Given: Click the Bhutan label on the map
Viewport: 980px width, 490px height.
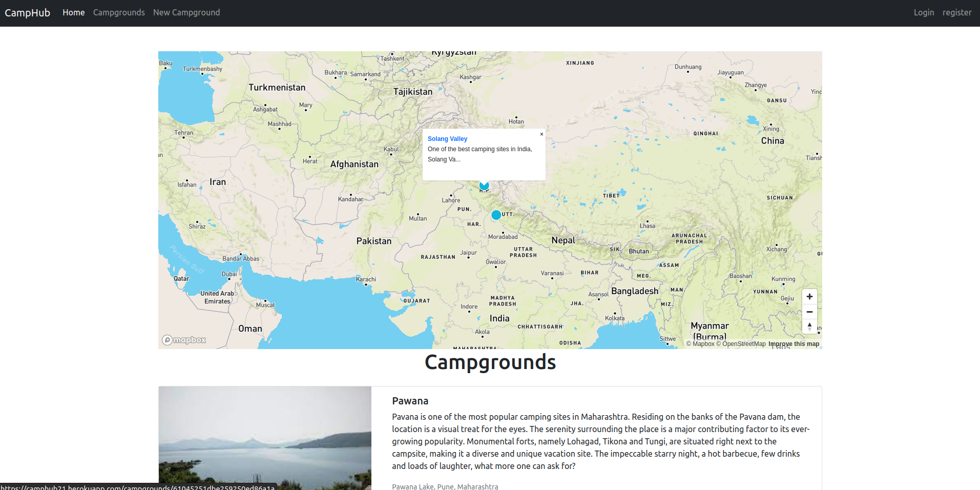Looking at the screenshot, I should tap(639, 251).
